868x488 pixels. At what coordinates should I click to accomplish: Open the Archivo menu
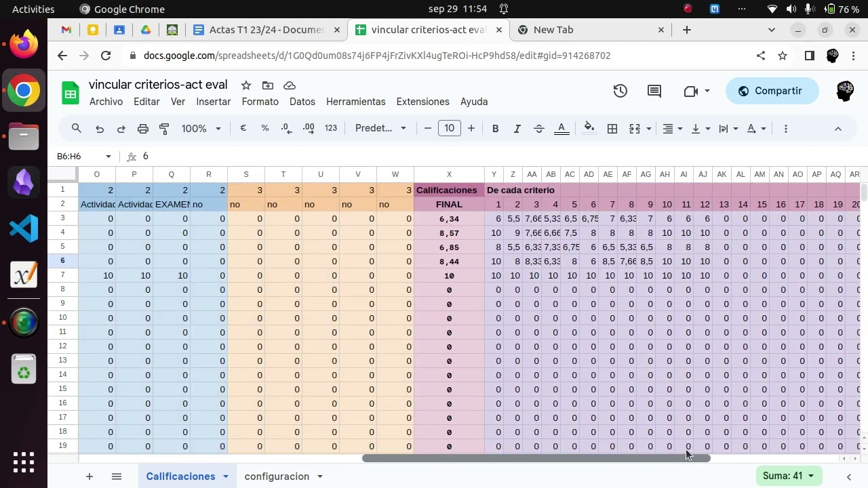tap(106, 102)
